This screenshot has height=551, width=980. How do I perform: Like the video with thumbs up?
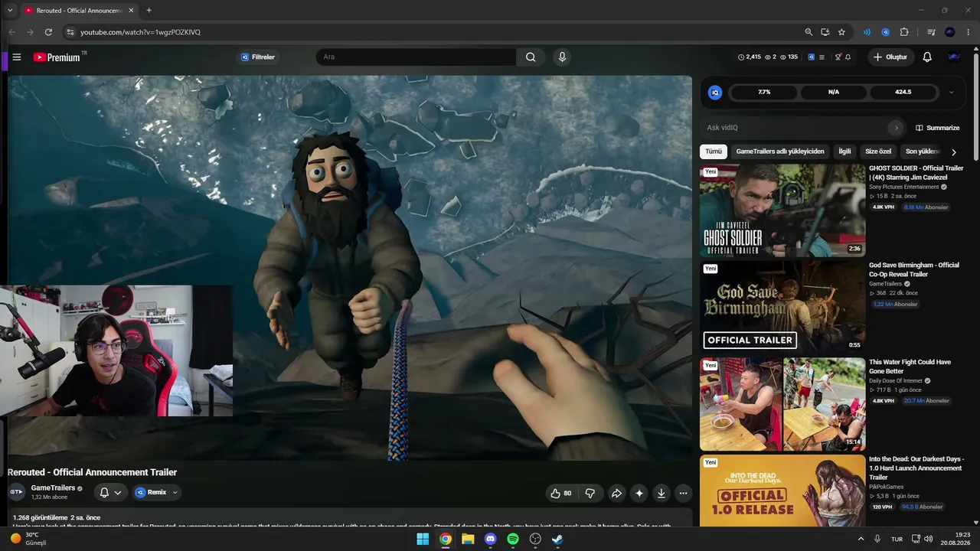click(561, 494)
